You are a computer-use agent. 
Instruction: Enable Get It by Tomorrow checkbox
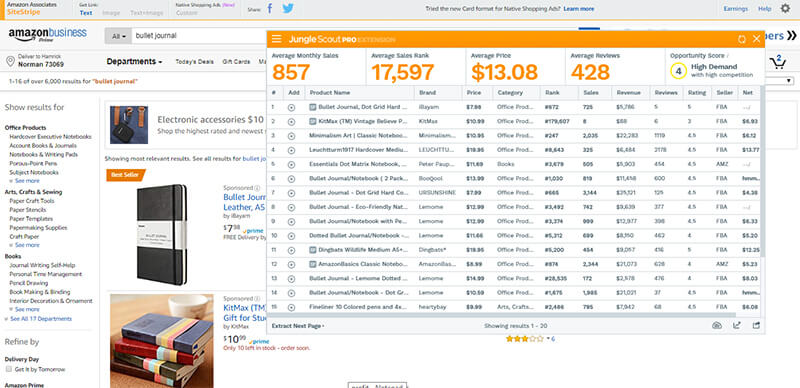pyautogui.click(x=9, y=369)
